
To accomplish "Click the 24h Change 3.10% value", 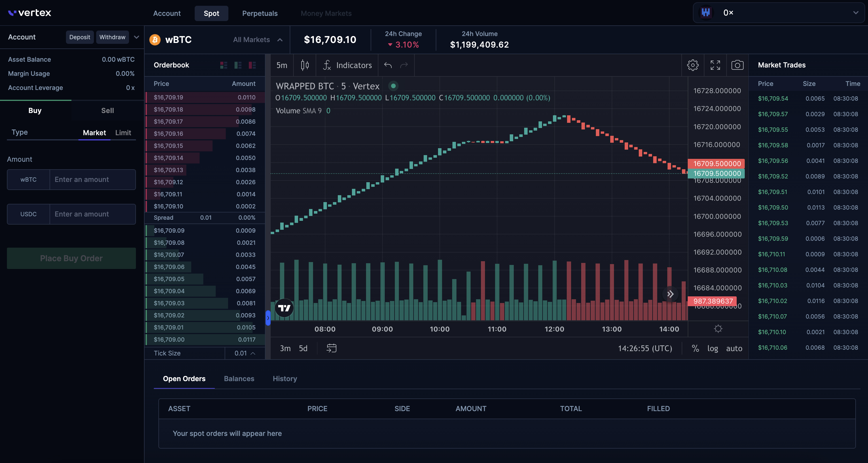I will pos(403,44).
